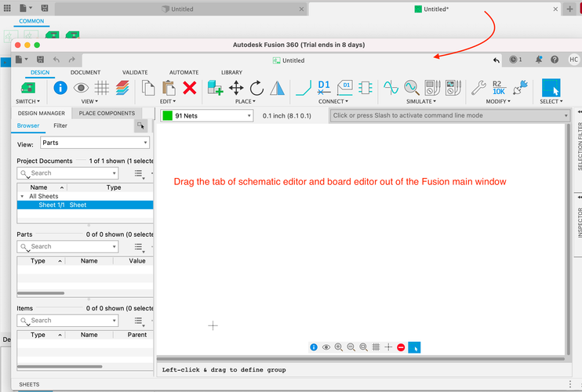Select the Mirror tool
Screen dimensions: 582x392
click(x=277, y=88)
